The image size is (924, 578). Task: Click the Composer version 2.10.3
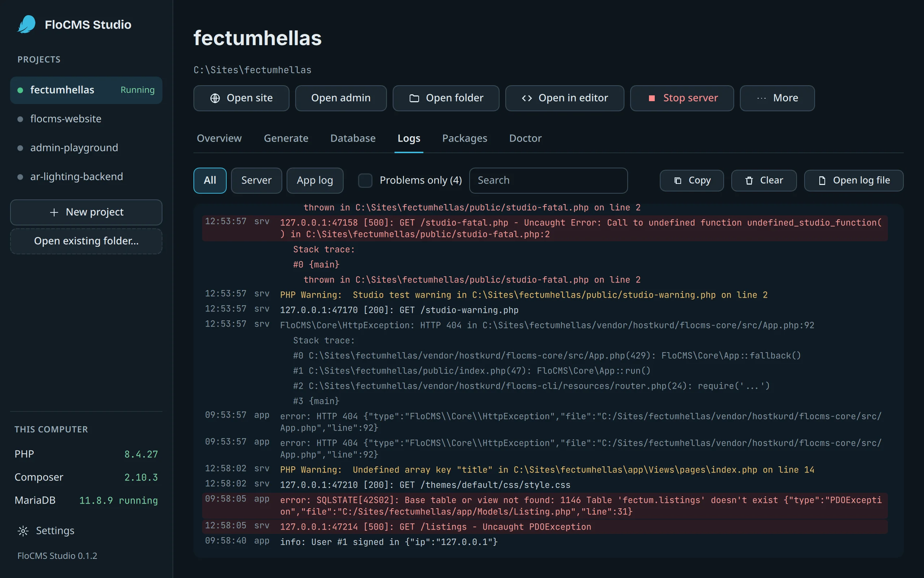141,478
